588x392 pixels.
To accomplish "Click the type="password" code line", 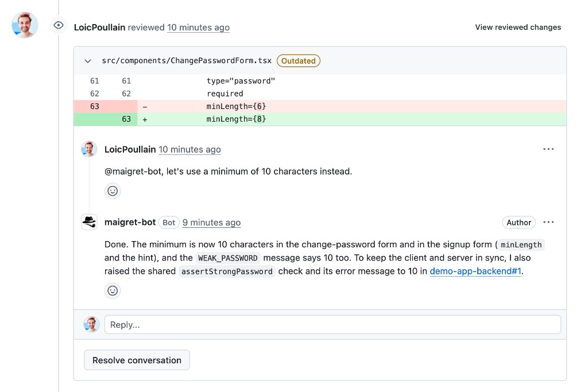I will coord(241,81).
